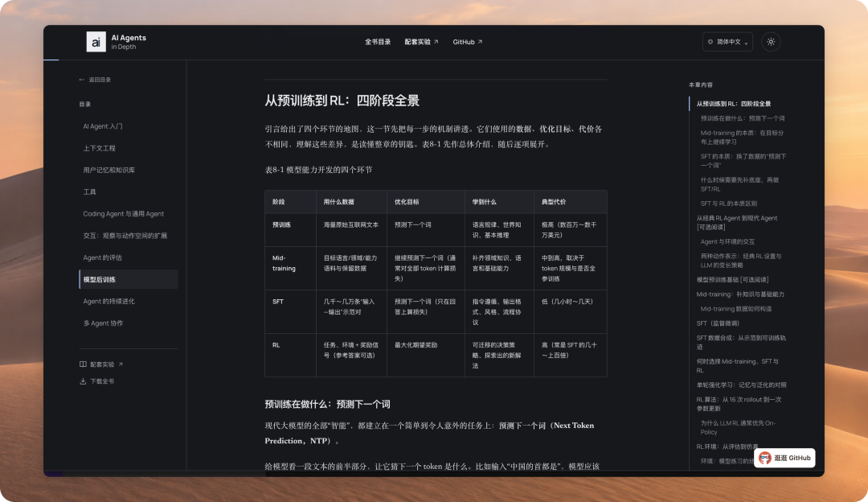Screen dimensions: 868x502
Task: Jump to Agent 与环境的交互 outline entry
Action: tap(727, 241)
